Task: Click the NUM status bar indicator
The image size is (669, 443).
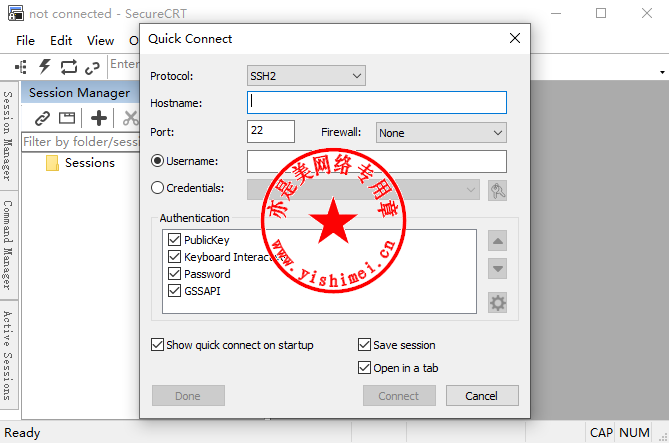Action: click(634, 433)
